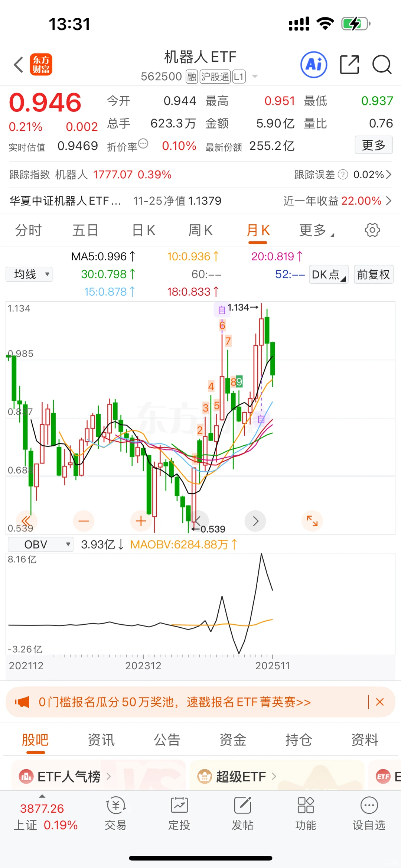Switch to 日K chart tab
Screen dimensions: 401x868
pos(144,230)
